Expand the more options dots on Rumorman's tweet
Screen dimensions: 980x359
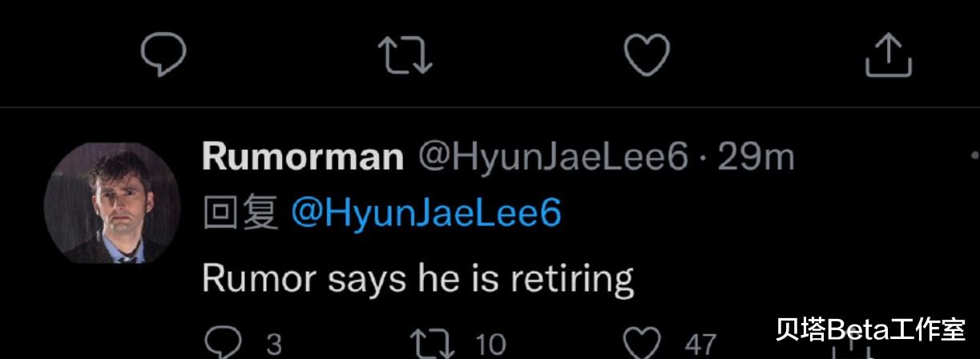pos(974,155)
